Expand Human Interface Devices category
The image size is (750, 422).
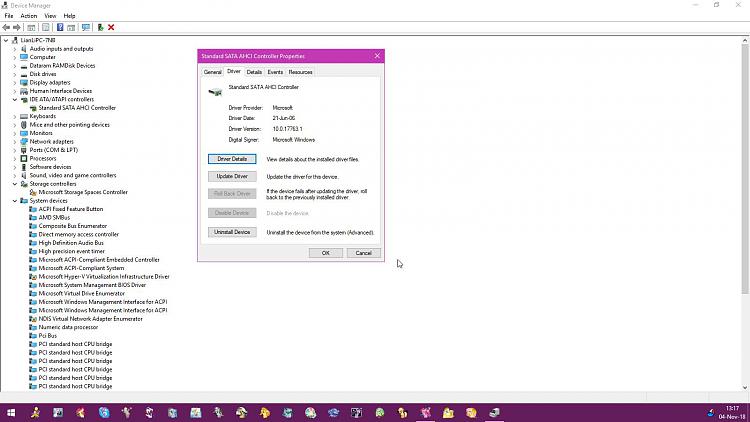15,91
